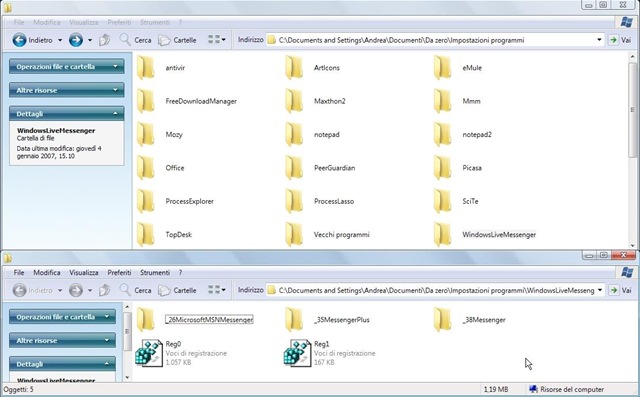Image resolution: width=640 pixels, height=397 pixels.
Task: Select the ProcessExplorer folder icon
Action: (146, 202)
